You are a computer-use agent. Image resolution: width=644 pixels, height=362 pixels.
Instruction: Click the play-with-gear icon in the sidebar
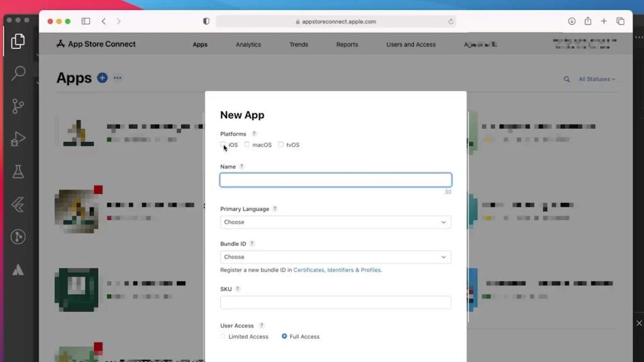point(18,139)
